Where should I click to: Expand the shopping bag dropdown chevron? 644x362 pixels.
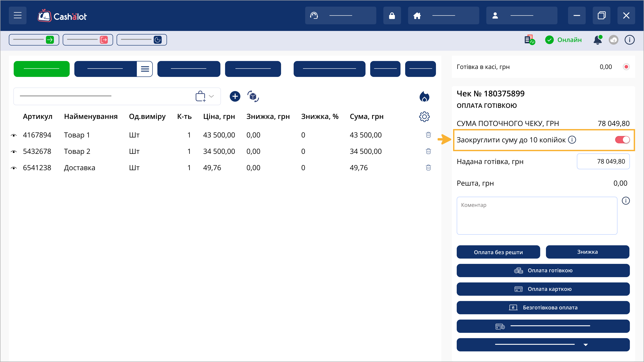click(x=211, y=96)
